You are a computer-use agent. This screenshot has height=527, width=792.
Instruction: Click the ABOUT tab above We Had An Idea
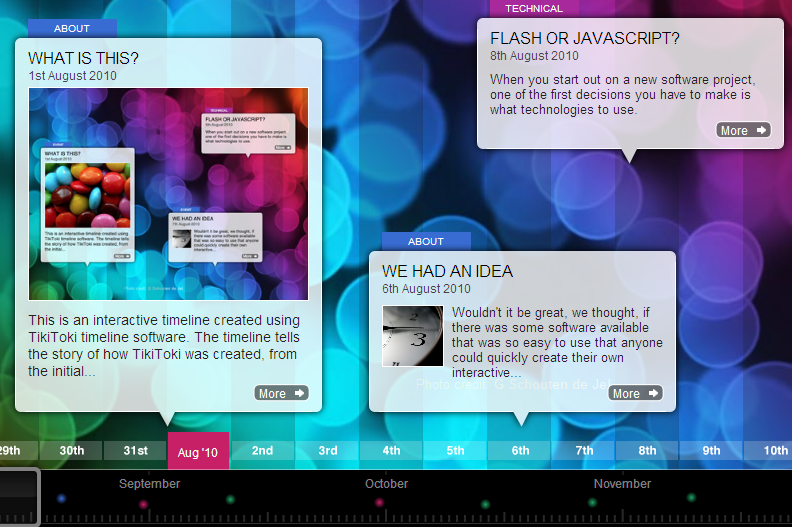[x=426, y=242]
